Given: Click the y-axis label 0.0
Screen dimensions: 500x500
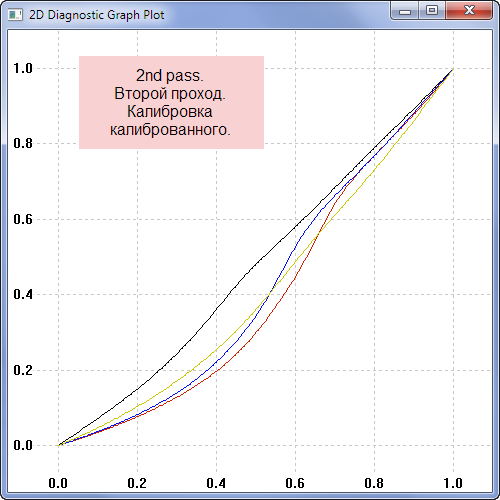Looking at the screenshot, I should [x=23, y=445].
